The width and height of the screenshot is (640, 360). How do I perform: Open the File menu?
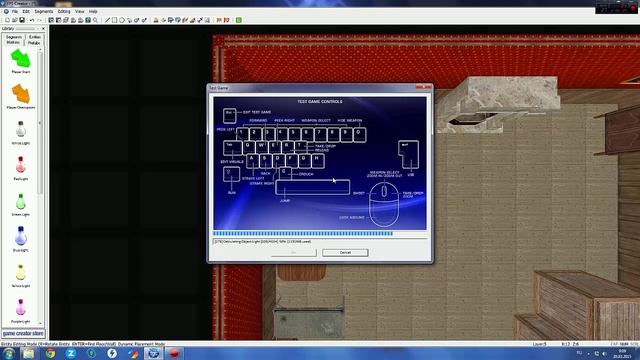pyautogui.click(x=15, y=11)
